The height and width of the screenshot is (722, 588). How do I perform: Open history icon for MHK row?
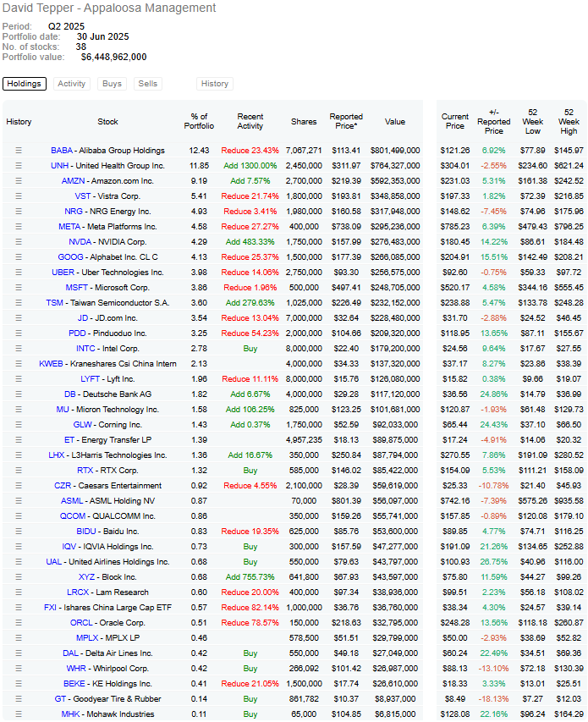[19, 714]
